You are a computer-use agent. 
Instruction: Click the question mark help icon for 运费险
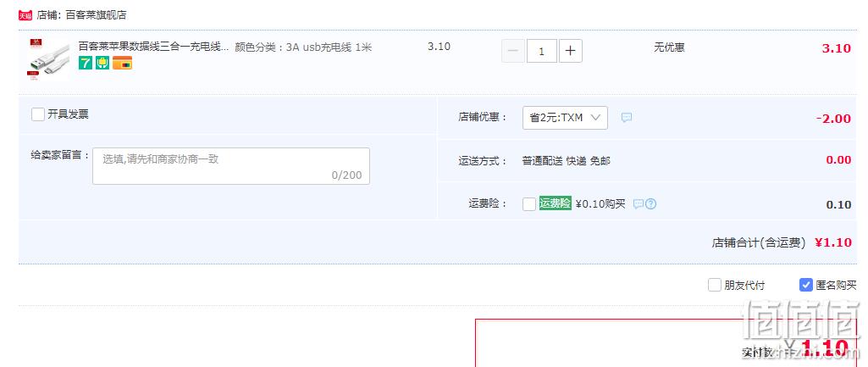click(651, 204)
